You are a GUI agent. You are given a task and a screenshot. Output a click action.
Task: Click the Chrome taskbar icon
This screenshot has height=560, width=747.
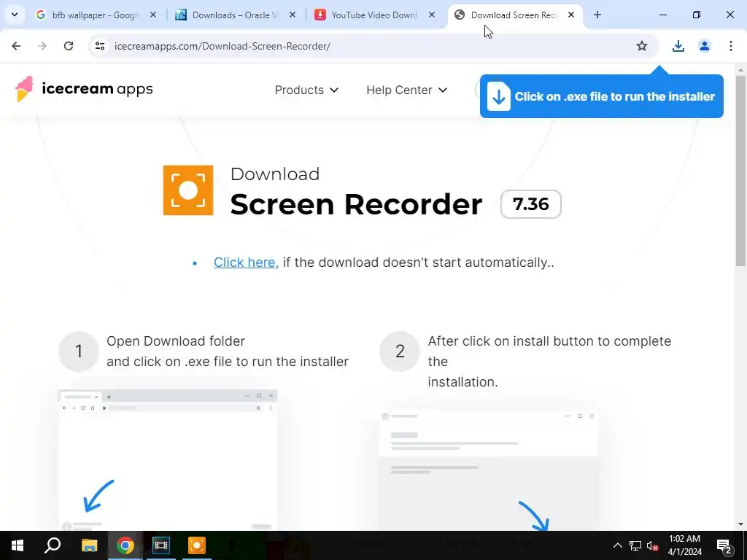[x=125, y=545]
